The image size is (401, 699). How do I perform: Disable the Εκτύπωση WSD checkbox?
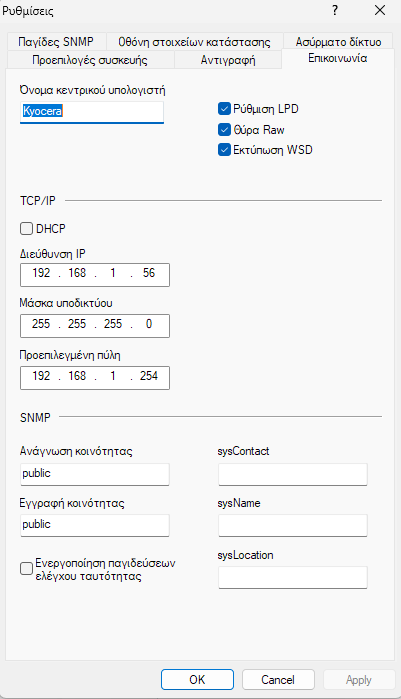coord(224,150)
